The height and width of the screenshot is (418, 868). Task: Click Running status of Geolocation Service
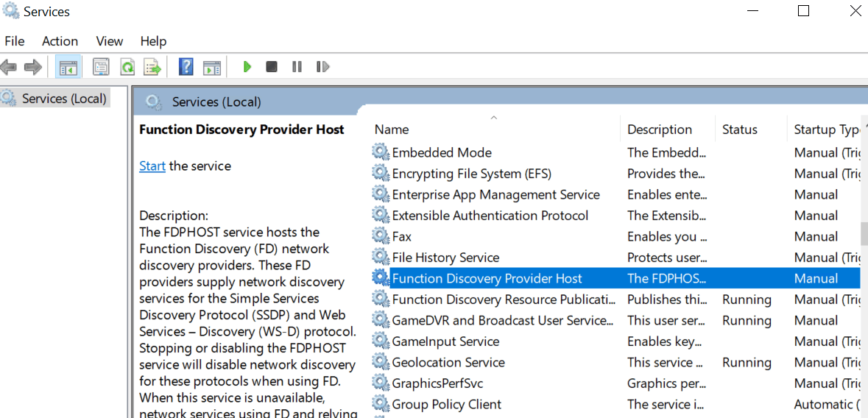(747, 362)
